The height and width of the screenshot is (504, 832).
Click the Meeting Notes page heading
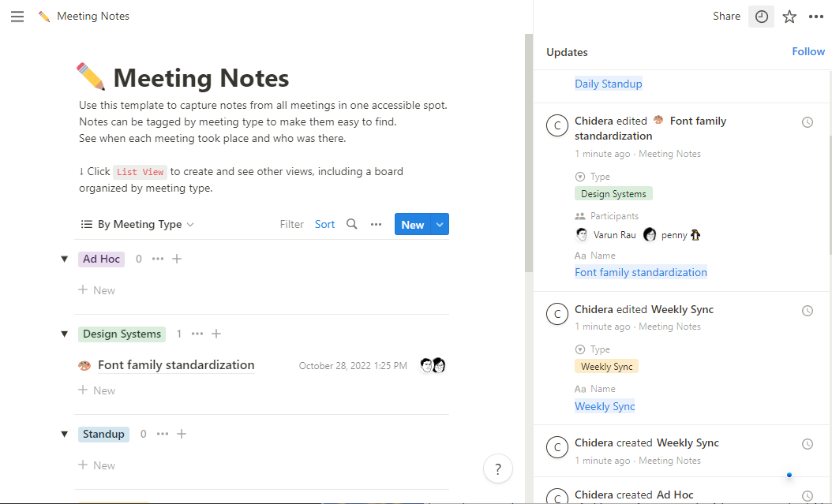click(201, 78)
